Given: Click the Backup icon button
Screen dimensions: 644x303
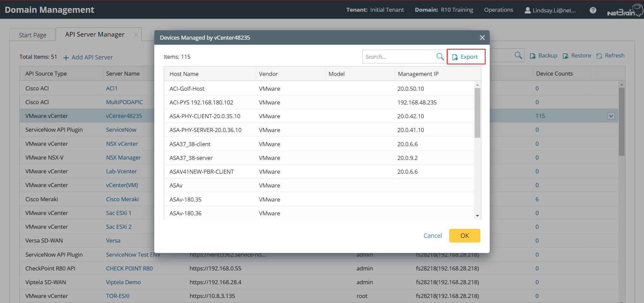Looking at the screenshot, I should (533, 56).
